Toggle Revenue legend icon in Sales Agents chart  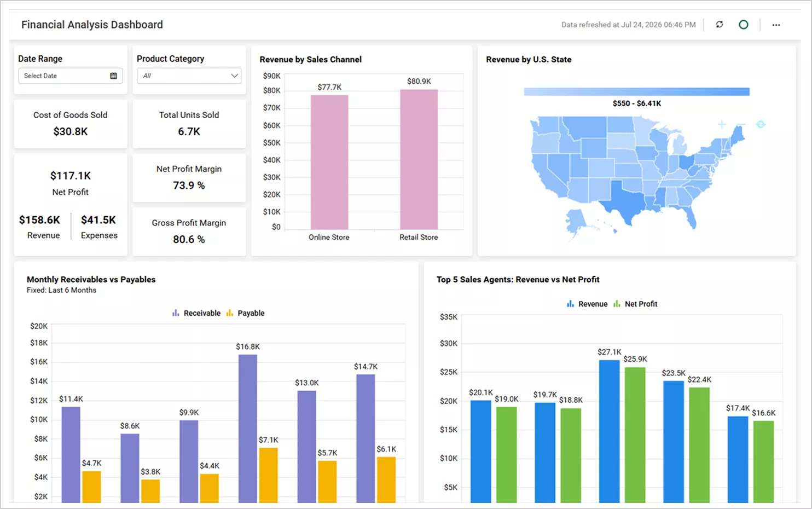(571, 304)
